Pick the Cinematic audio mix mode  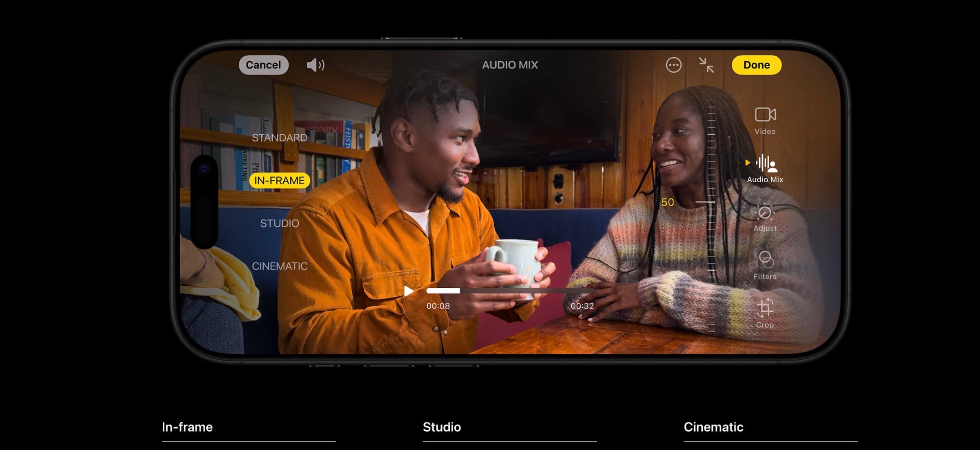(x=279, y=266)
